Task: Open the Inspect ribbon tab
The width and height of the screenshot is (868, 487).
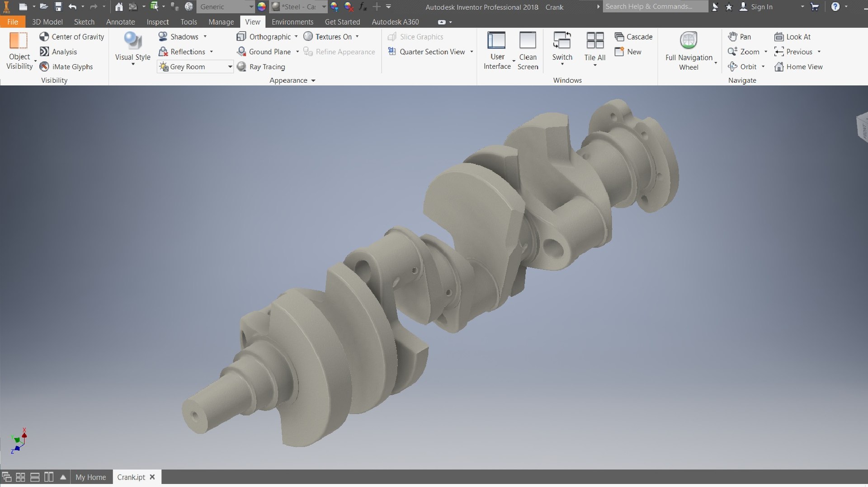Action: click(157, 22)
